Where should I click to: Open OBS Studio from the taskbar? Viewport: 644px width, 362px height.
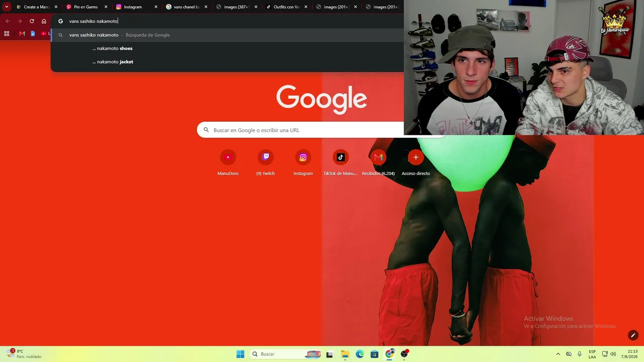point(404,354)
